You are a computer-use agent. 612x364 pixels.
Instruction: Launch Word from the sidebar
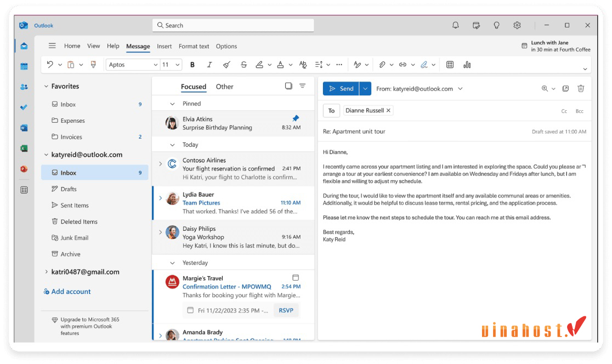coord(24,128)
